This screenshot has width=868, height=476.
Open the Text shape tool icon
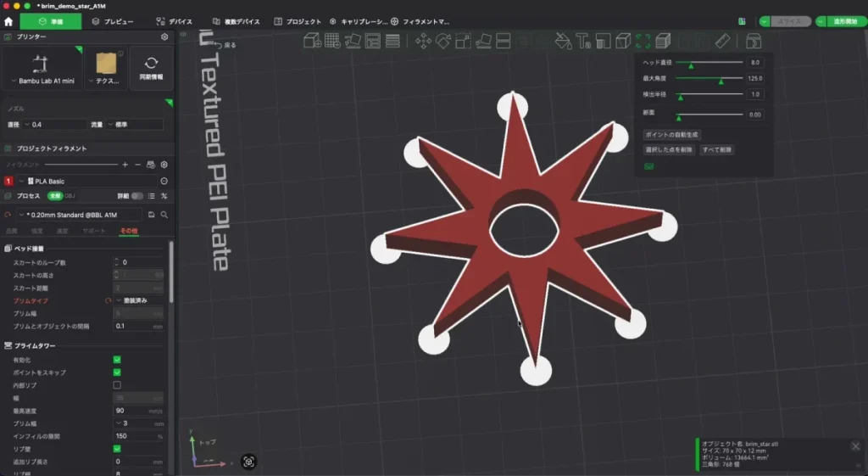pyautogui.click(x=583, y=41)
